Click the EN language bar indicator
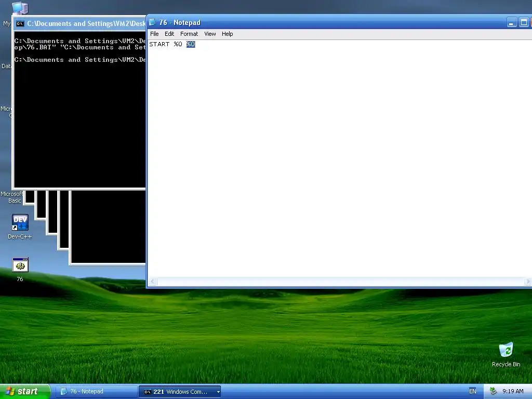This screenshot has height=399, width=532. click(x=472, y=392)
